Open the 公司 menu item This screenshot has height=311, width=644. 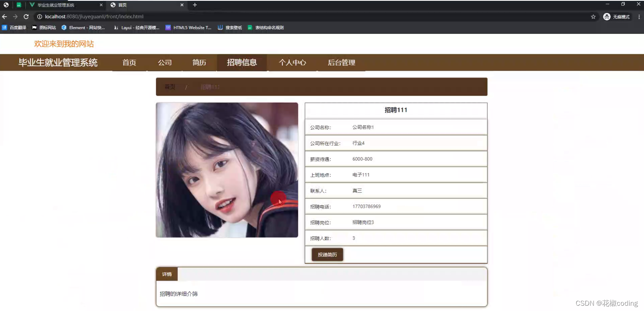[165, 63]
